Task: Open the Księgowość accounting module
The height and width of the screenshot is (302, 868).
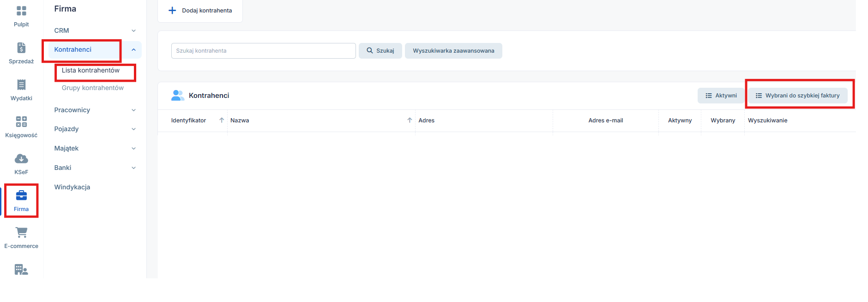Action: (x=21, y=122)
